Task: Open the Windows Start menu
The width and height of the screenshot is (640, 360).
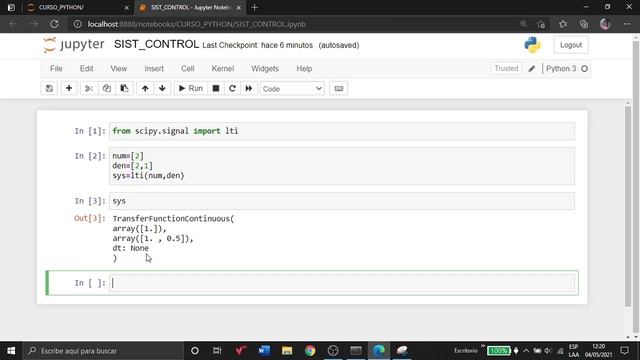Action: [11, 351]
